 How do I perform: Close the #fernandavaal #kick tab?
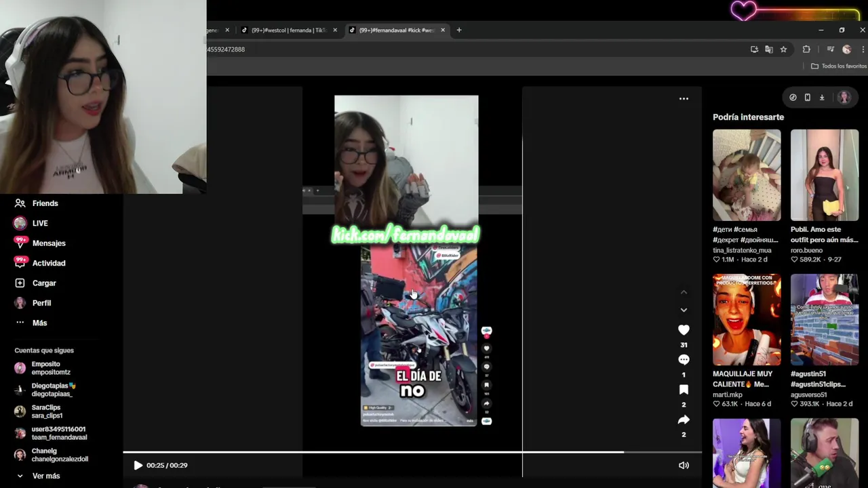click(x=443, y=30)
